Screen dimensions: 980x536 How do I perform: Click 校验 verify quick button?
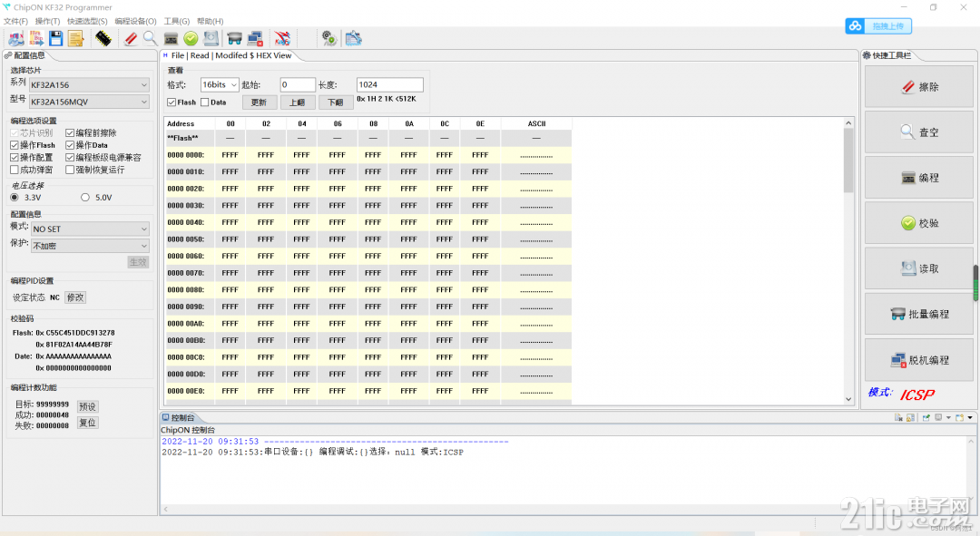pos(918,223)
